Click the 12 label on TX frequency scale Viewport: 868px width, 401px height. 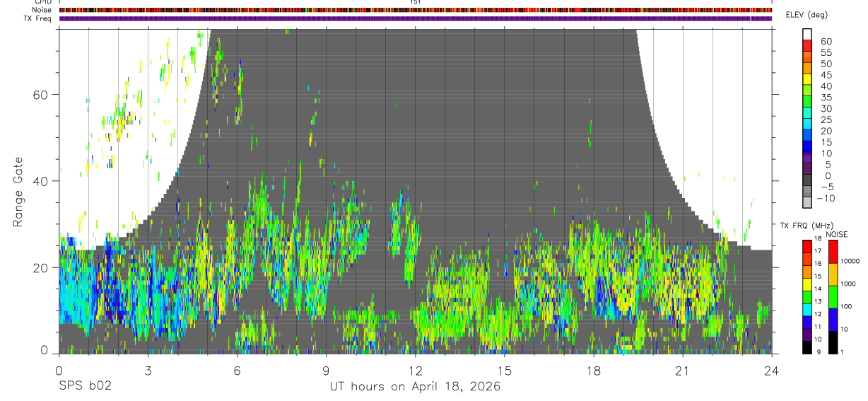(x=819, y=314)
